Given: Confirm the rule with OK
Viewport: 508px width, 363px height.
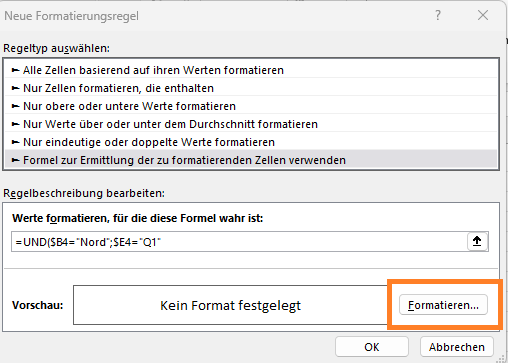Looking at the screenshot, I should (x=372, y=347).
